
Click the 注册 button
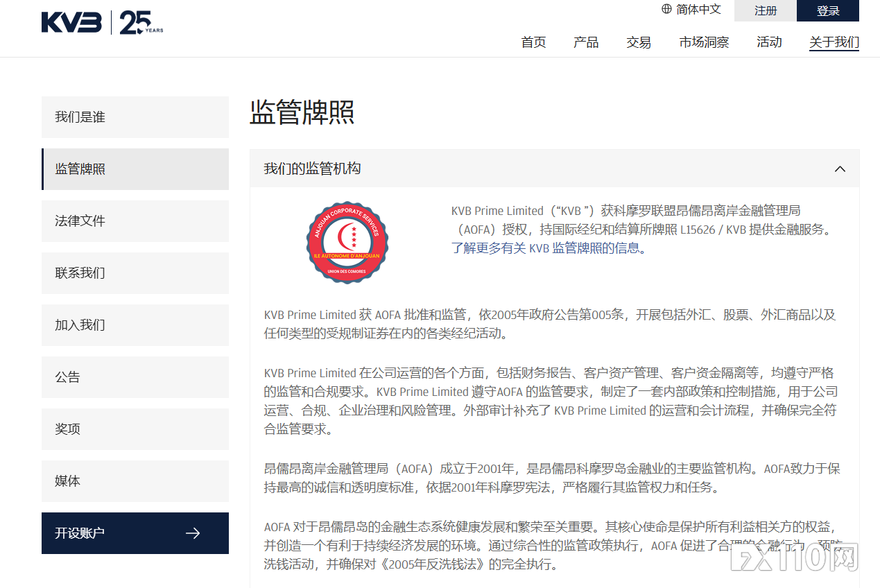click(x=765, y=10)
